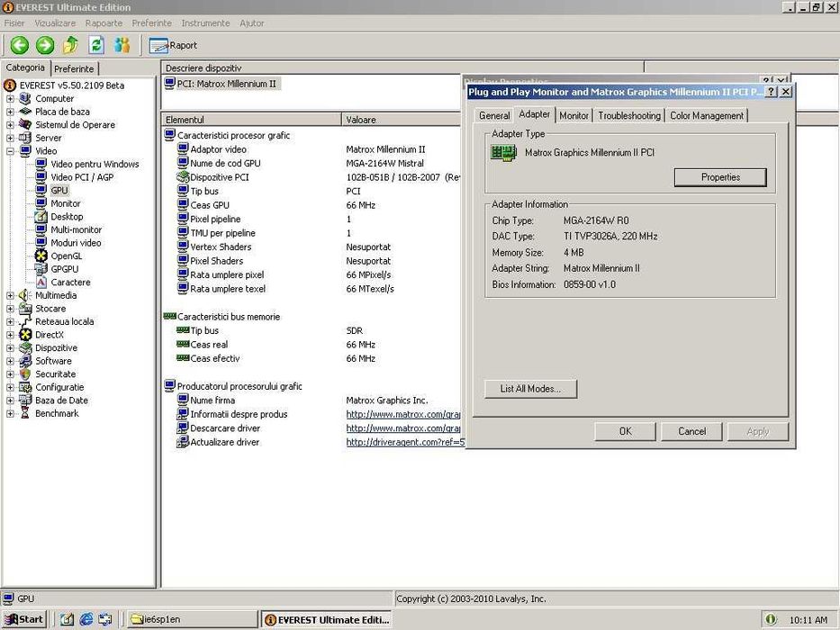Open the Descarcare driver matrox link

click(402, 428)
